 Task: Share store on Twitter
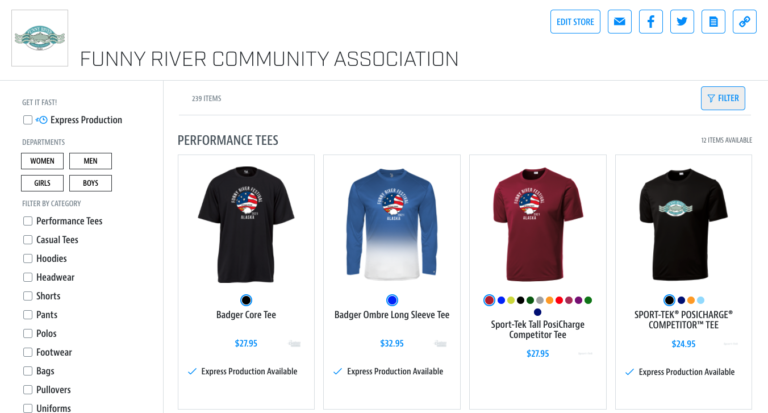tap(682, 22)
